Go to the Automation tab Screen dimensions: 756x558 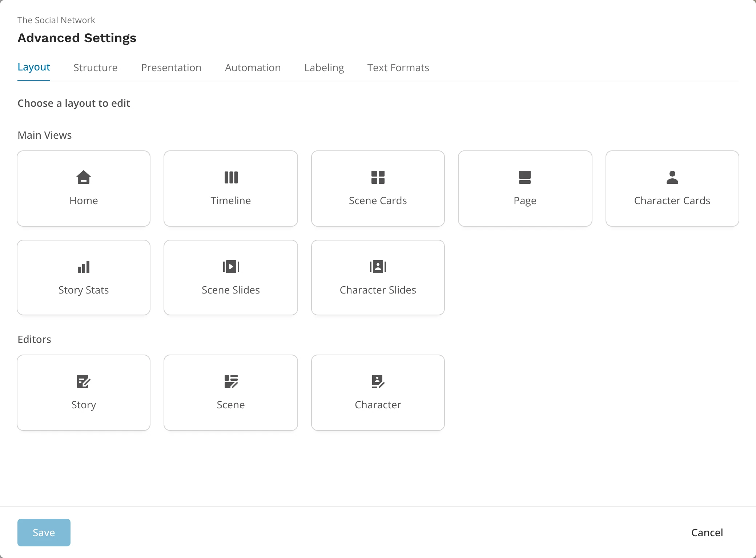coord(253,68)
